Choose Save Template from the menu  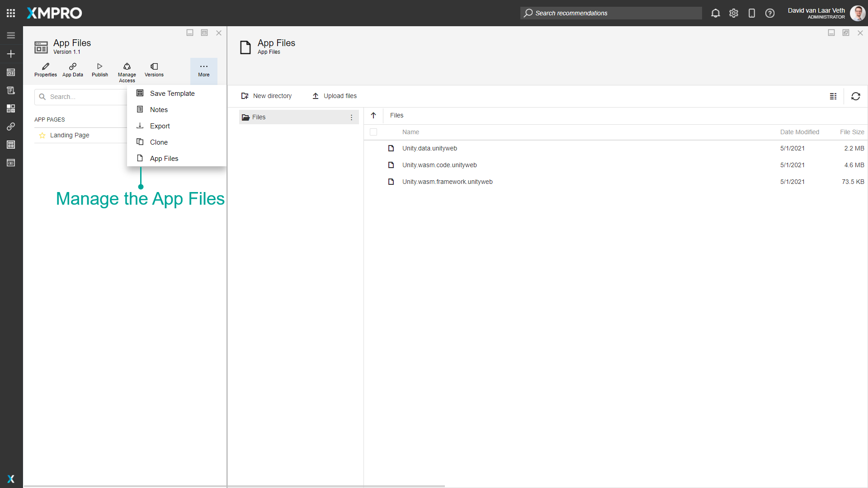pos(171,93)
